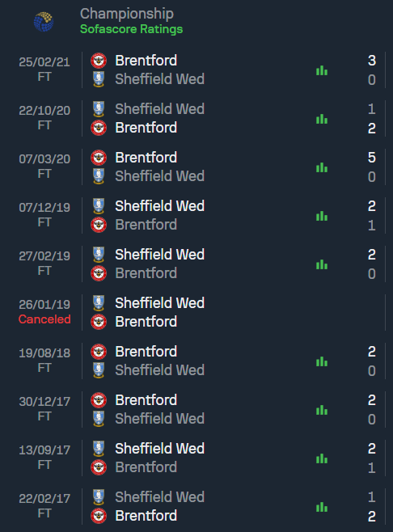Open ratings icon for 22/10/20 match
Viewport: 393px width, 532px height.
pos(322,119)
